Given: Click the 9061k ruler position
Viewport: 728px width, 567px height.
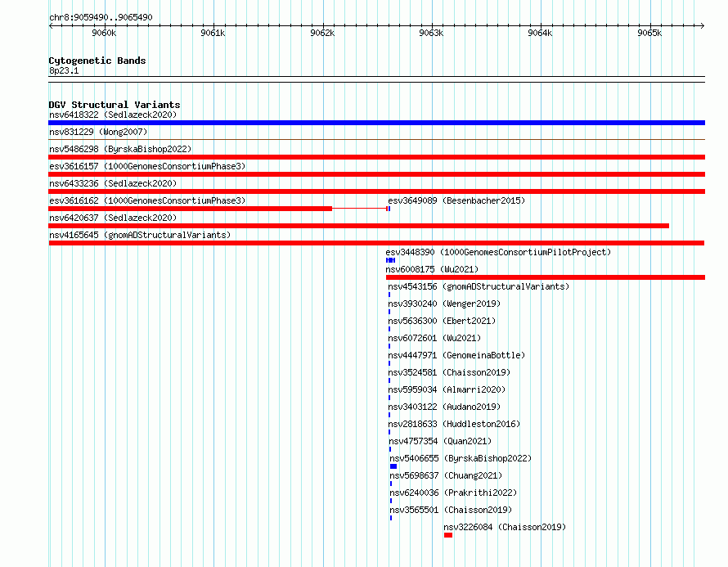Looking at the screenshot, I should click(x=213, y=33).
